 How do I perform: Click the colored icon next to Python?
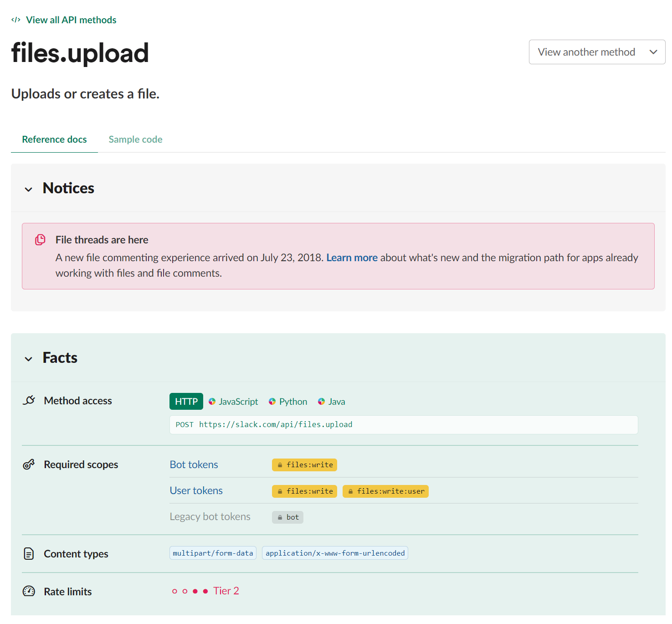click(x=272, y=402)
